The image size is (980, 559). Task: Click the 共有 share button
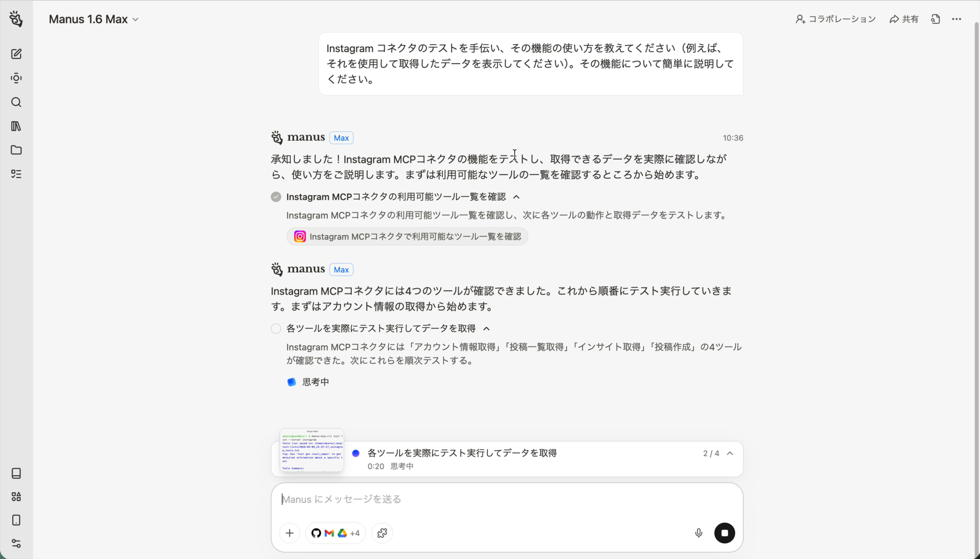pyautogui.click(x=904, y=19)
